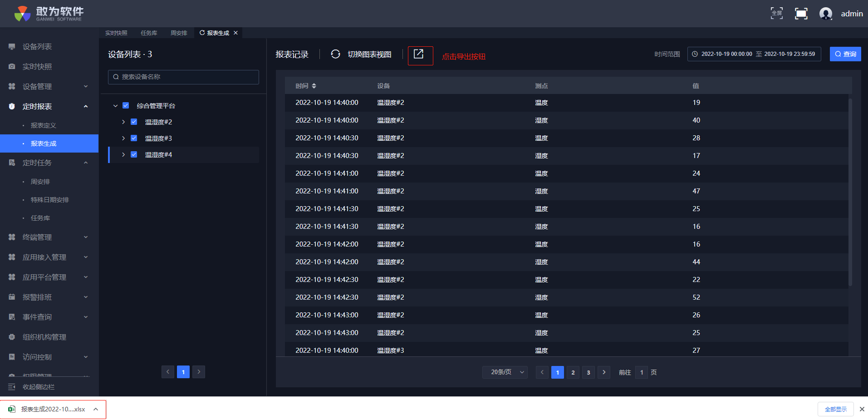Close the 报表生成 tab with X
The image size is (868, 420).
click(x=235, y=33)
